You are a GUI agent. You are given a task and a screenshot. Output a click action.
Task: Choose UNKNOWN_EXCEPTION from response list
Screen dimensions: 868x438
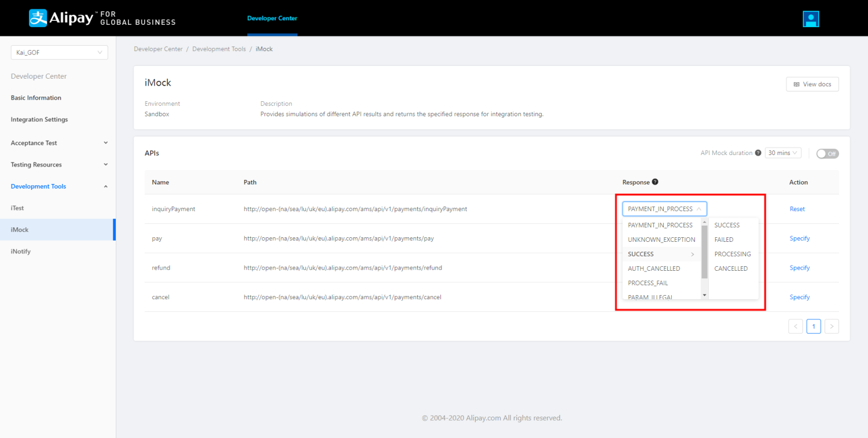click(x=661, y=240)
